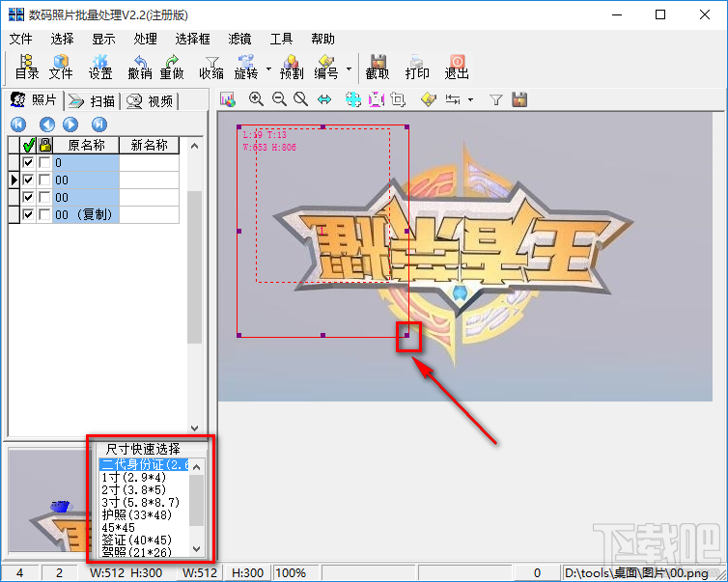Click the zoom in magnifier icon

click(256, 99)
